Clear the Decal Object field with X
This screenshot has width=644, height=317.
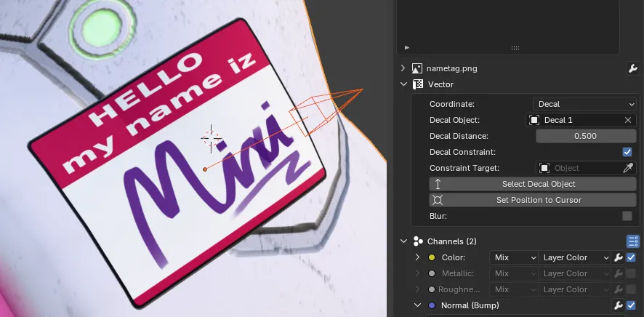[628, 120]
